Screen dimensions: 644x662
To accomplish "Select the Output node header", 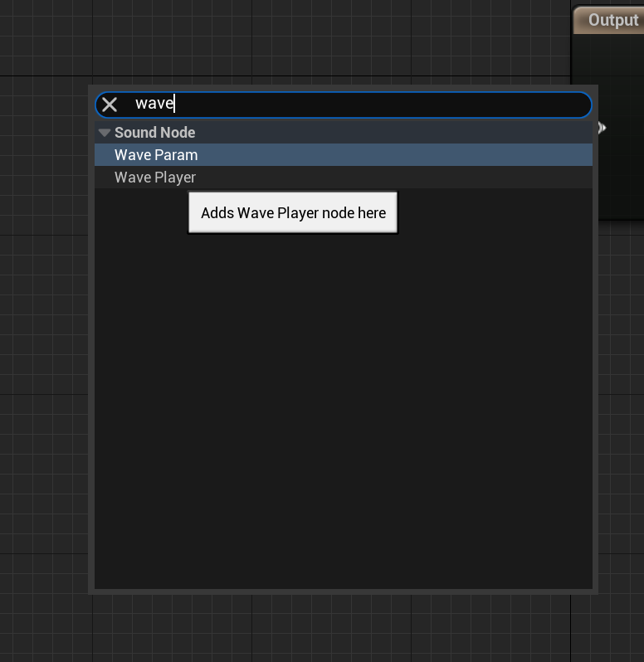I will 608,20.
